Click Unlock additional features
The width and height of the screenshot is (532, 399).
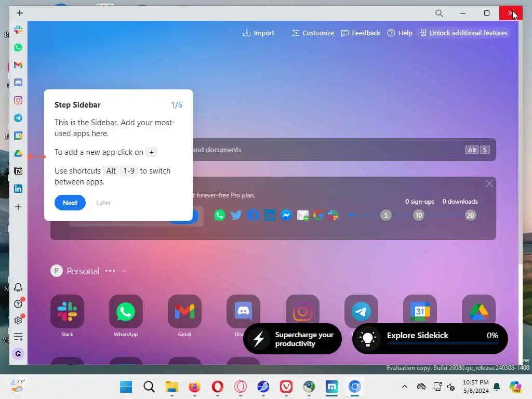464,33
